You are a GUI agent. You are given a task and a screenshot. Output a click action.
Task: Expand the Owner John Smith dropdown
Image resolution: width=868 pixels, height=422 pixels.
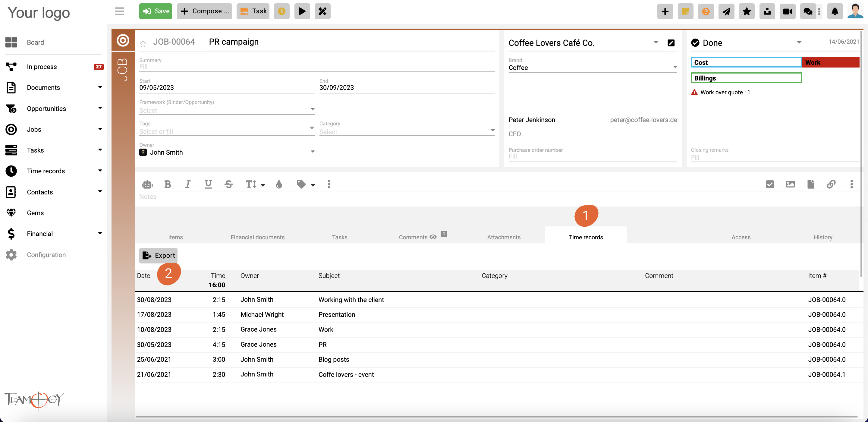[x=312, y=152]
